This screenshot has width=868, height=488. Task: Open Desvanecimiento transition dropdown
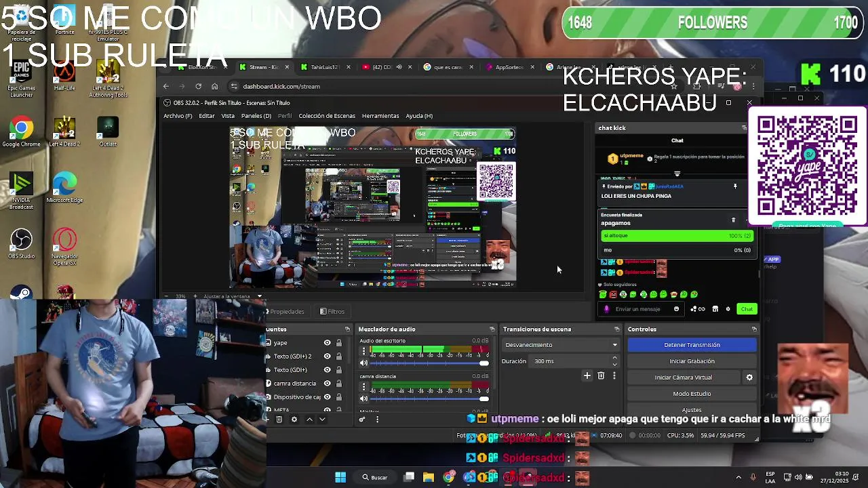tap(560, 345)
